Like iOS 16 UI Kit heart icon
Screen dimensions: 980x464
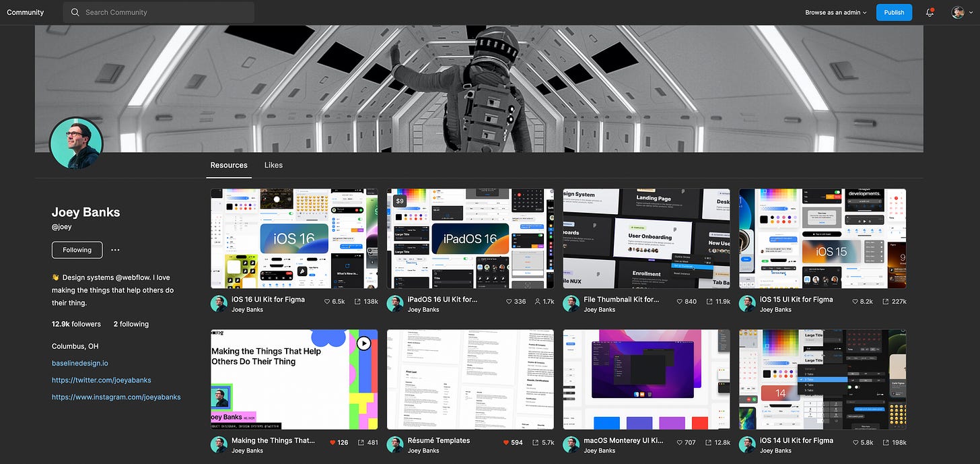click(x=327, y=302)
